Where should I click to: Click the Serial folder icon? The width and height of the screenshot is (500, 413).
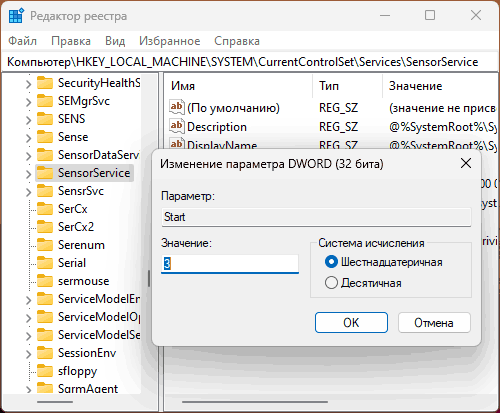point(45,263)
